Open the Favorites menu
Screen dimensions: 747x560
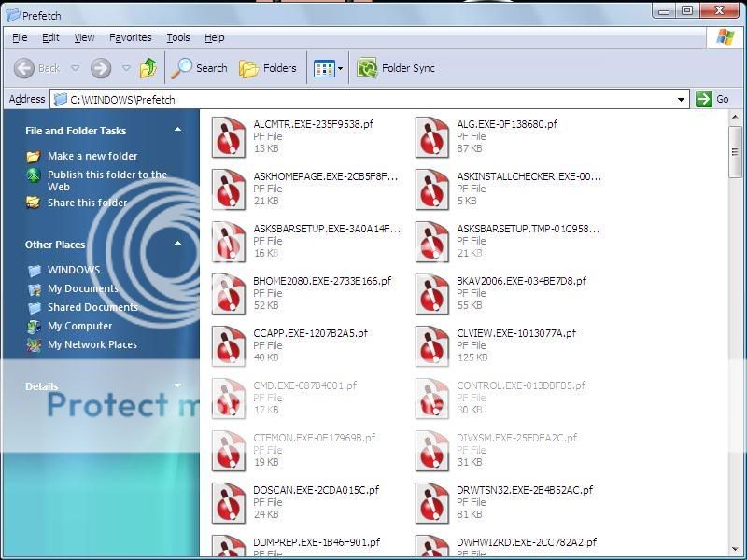130,37
